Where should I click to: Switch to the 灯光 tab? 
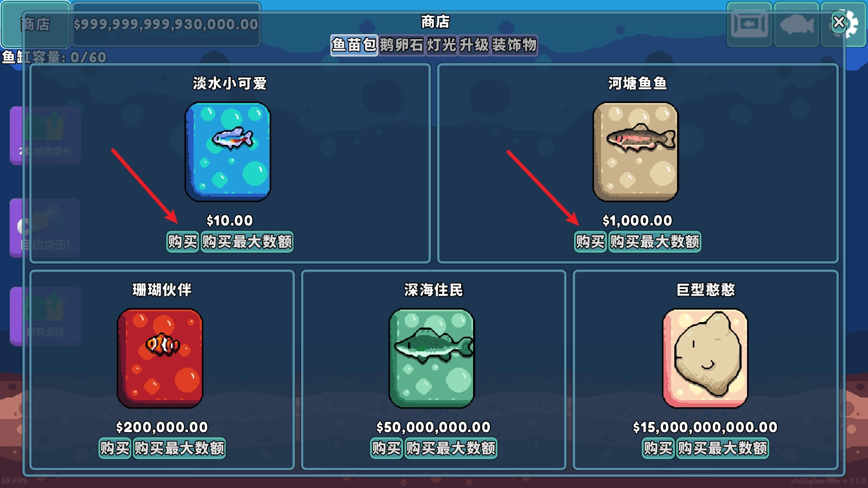pos(441,45)
